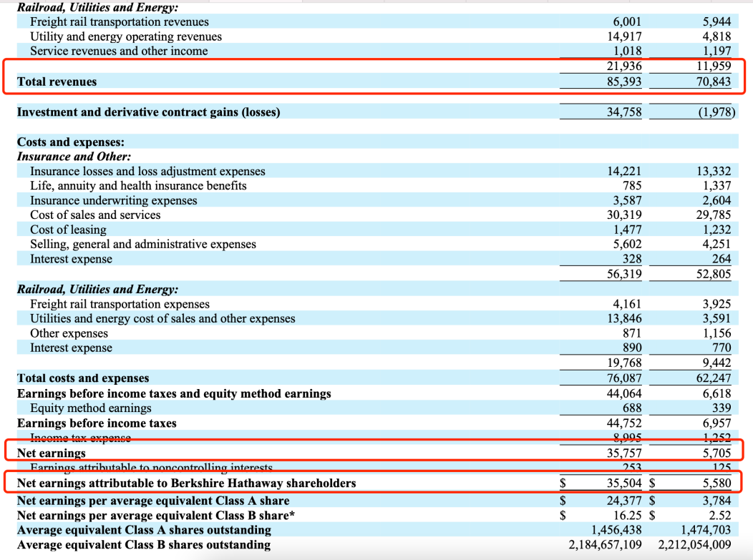Click 'Investment and derivative contract gains (losses)' label
Viewport: 753px width, 560px height.
(x=148, y=112)
